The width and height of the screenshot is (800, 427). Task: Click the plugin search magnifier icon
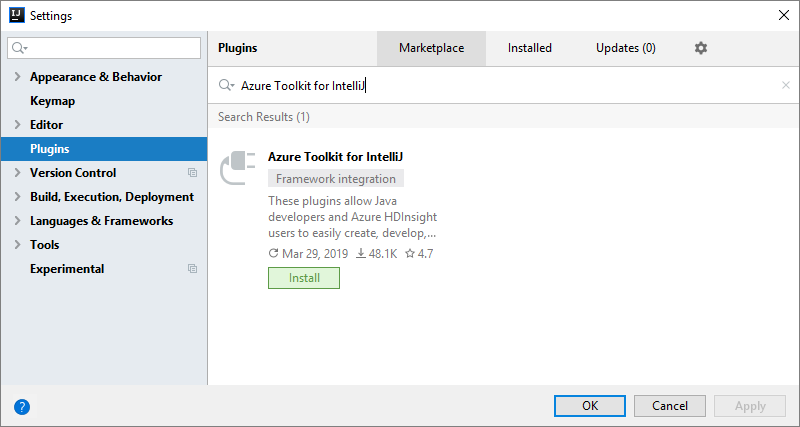226,85
